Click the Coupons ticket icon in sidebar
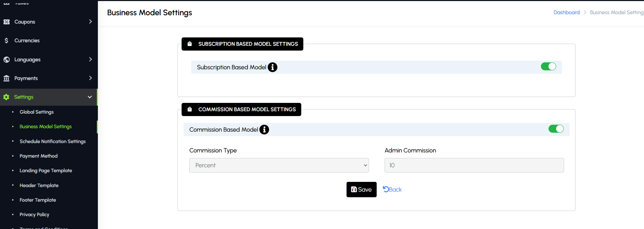 click(7, 22)
